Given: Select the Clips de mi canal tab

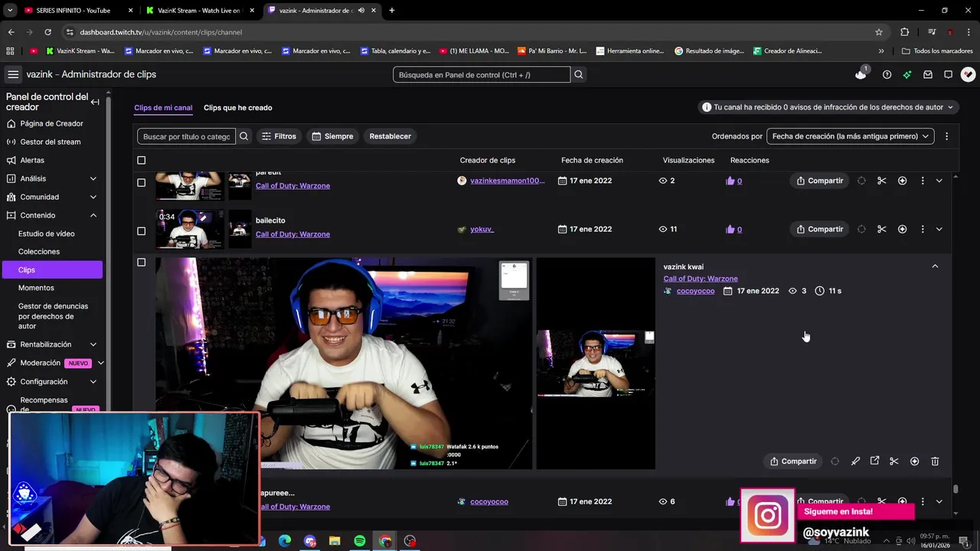Looking at the screenshot, I should pos(163,108).
